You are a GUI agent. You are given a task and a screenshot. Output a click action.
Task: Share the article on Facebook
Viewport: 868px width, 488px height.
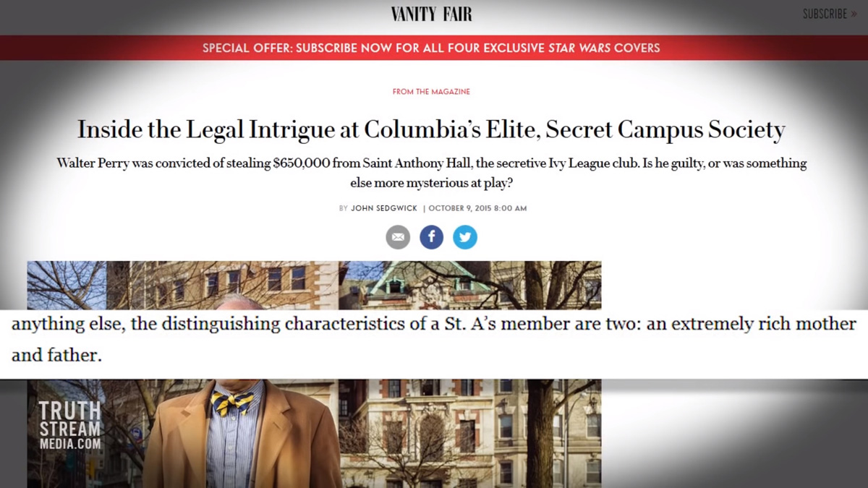tap(432, 237)
